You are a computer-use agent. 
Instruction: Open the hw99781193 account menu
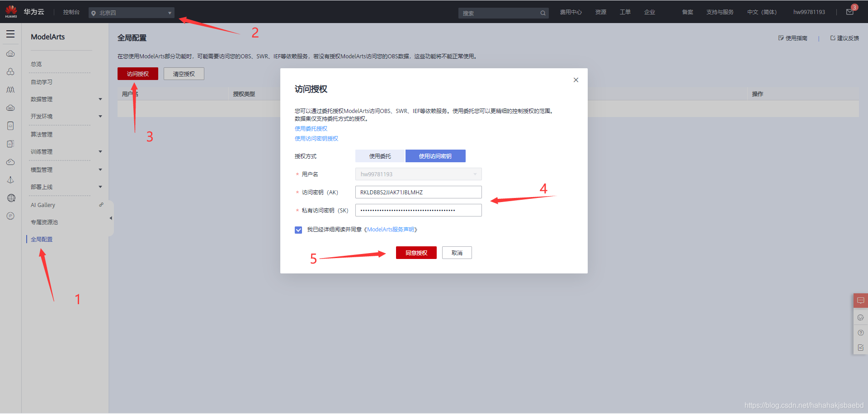[x=809, y=12]
